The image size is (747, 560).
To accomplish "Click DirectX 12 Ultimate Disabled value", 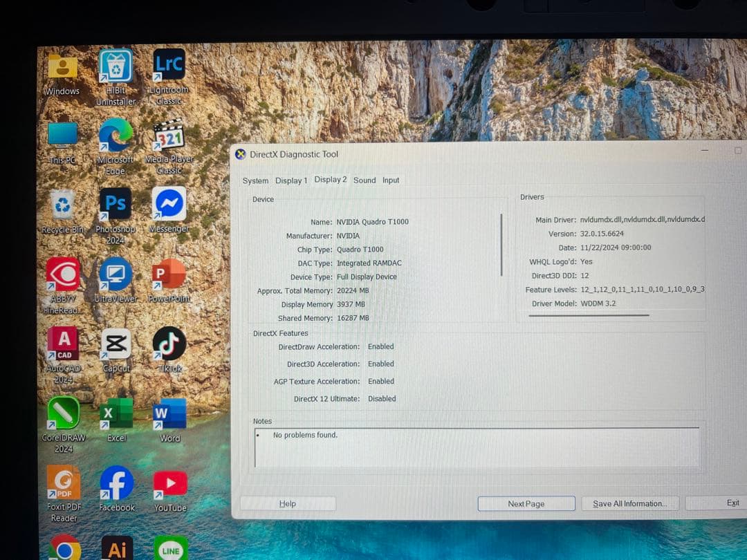I will point(382,399).
